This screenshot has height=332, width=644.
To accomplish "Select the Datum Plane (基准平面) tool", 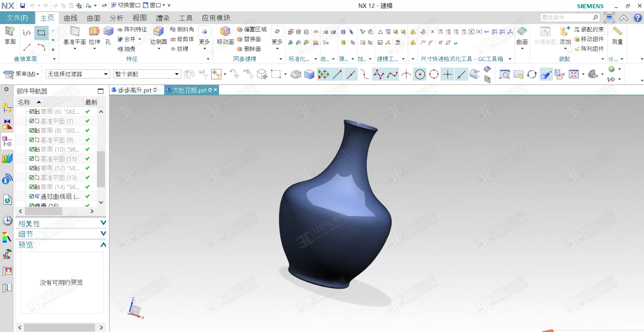I will [74, 35].
